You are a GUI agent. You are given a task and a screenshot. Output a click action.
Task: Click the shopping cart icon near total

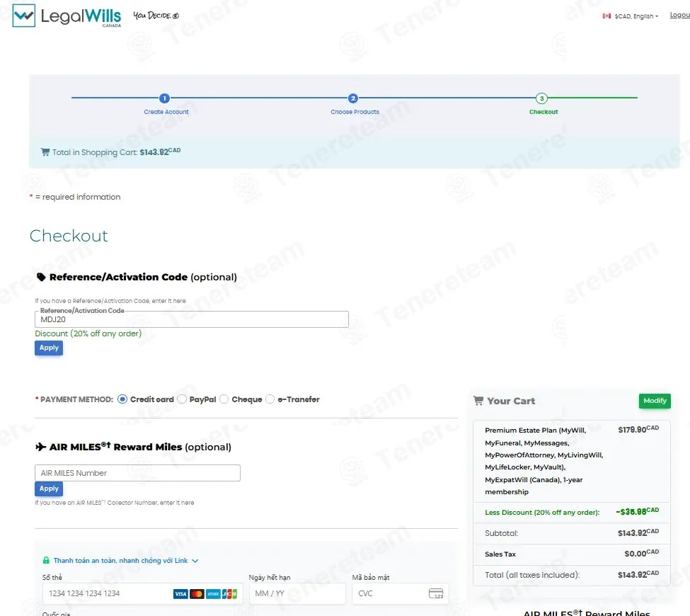45,152
